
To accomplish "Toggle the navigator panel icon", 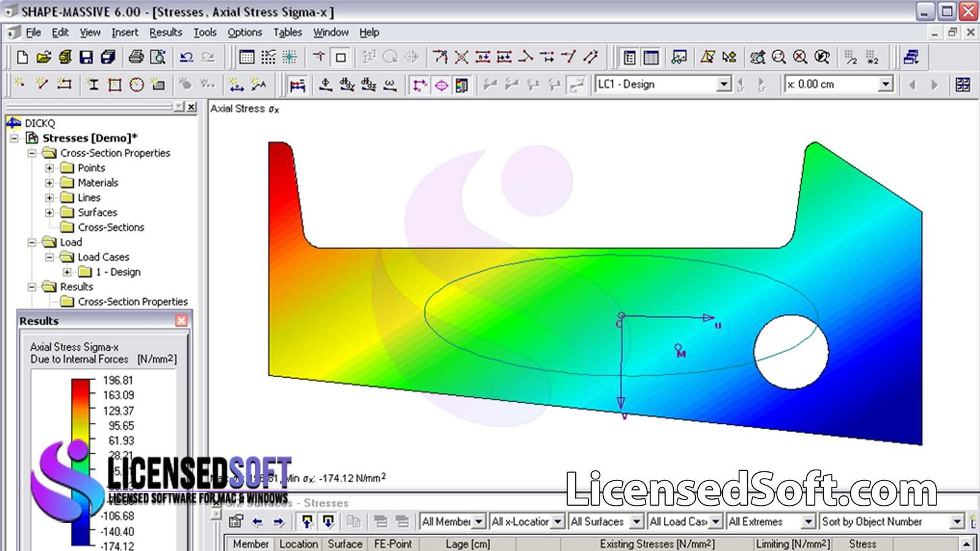I will (630, 58).
